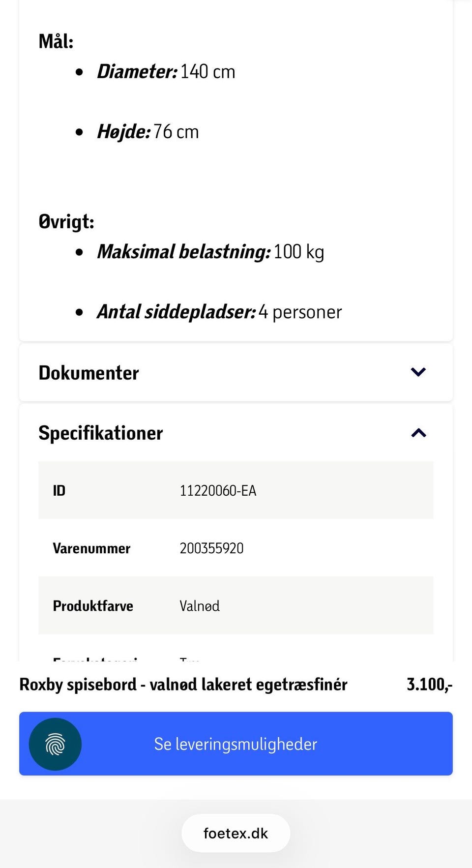Collapse the Specifikationer chevron arrow

point(418,433)
